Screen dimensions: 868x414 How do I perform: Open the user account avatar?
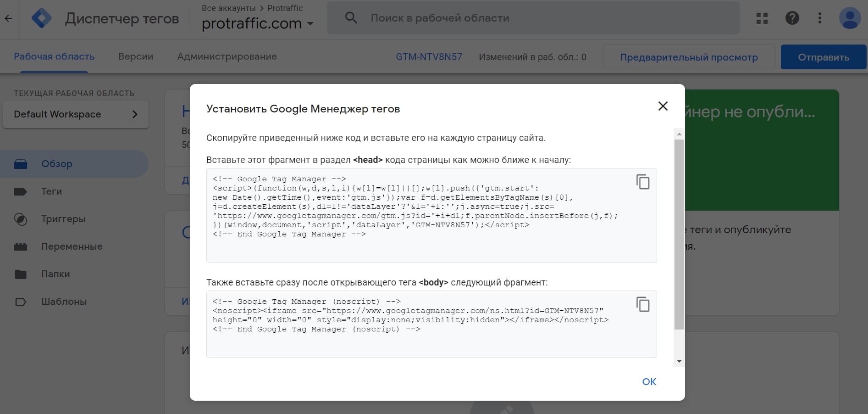(850, 18)
